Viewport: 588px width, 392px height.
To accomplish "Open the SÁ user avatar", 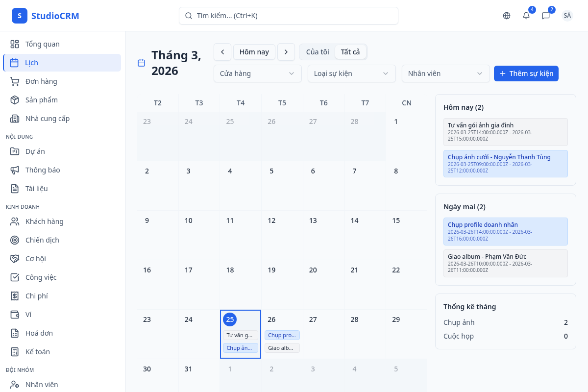I will point(567,16).
